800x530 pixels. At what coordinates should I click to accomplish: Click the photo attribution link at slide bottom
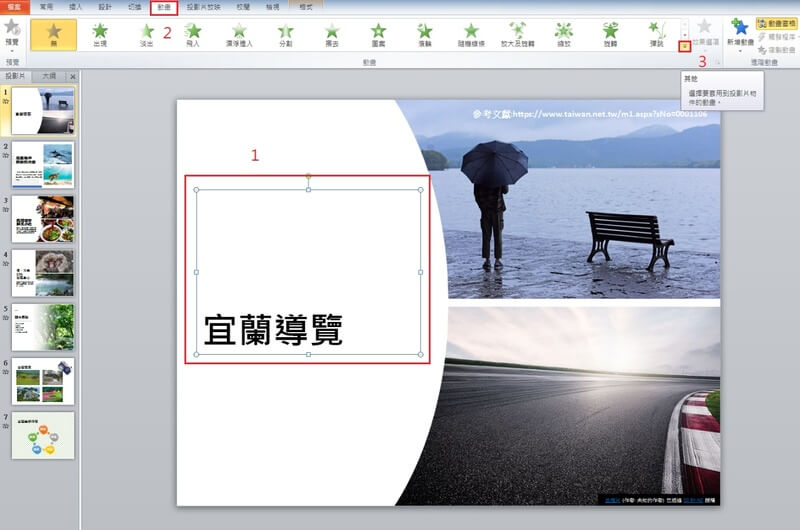(x=660, y=500)
